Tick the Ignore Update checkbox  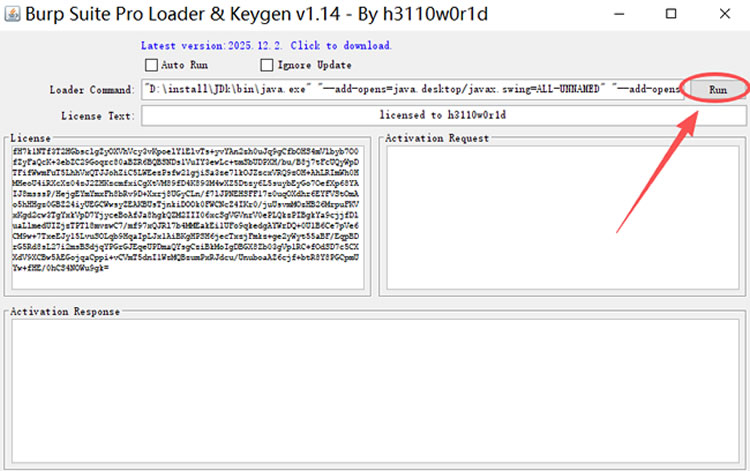tap(266, 65)
